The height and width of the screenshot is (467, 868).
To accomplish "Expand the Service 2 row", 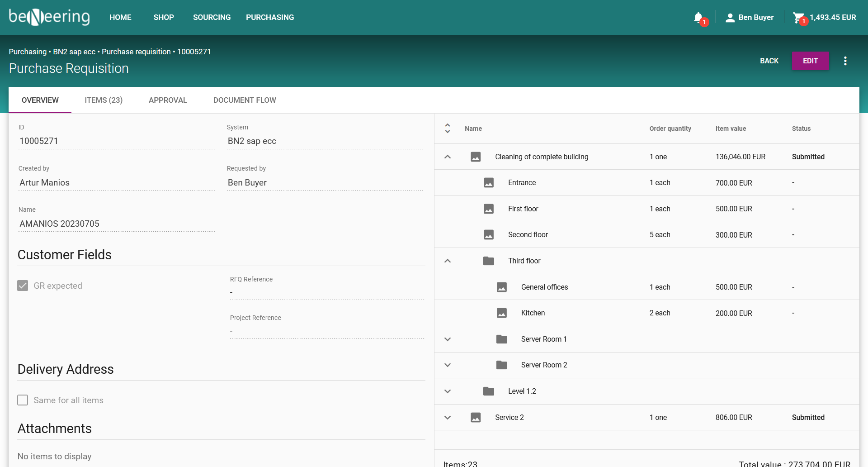I will 448,418.
